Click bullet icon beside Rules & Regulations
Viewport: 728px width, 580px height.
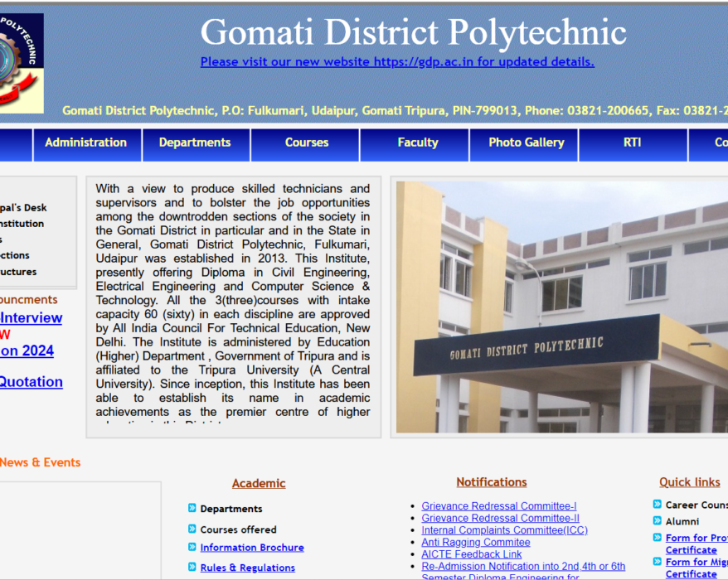point(192,567)
